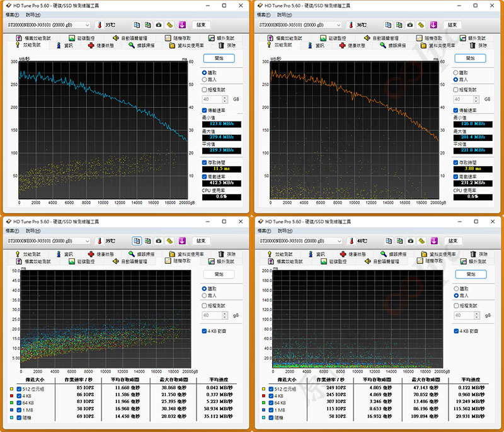Image resolution: width=504 pixels, height=432 pixels.
Task: Click speaker 自動噪音管理 icon in 40°C window
Action: 368,261
